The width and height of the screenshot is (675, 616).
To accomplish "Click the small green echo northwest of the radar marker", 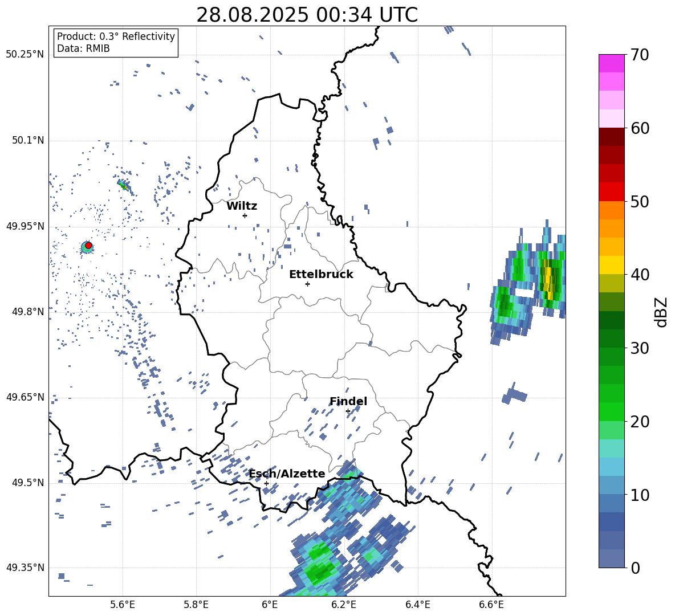I will point(124,185).
